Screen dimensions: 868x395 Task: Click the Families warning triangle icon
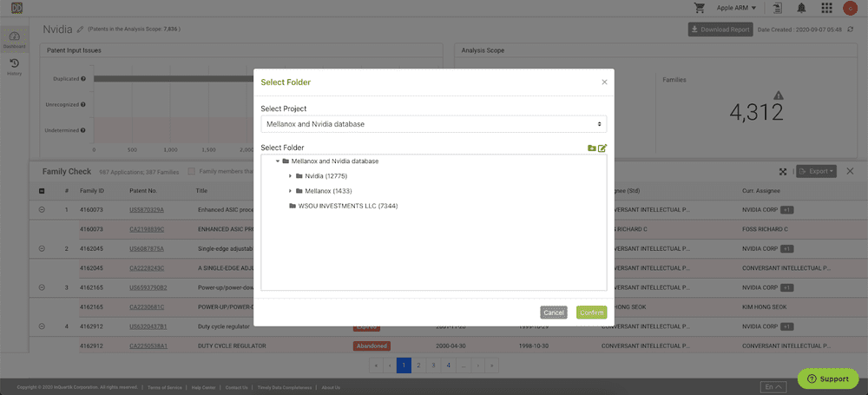[779, 95]
